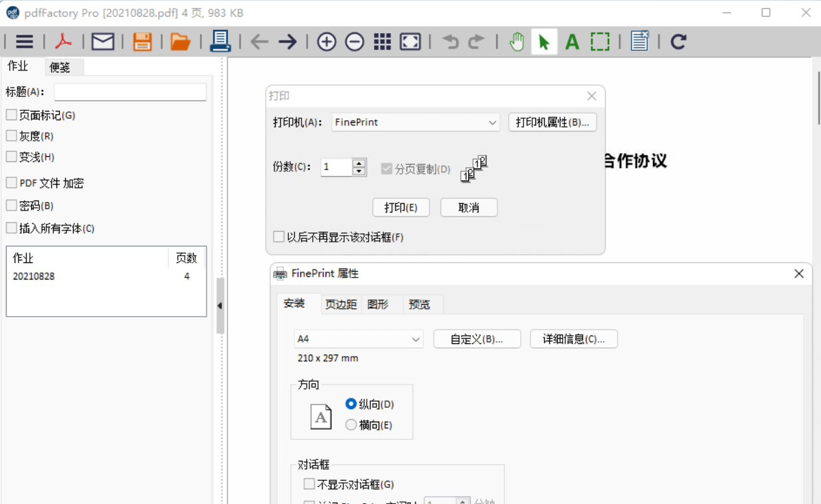This screenshot has height=504, width=821.
Task: Select the 20210828 job row
Action: click(x=106, y=276)
